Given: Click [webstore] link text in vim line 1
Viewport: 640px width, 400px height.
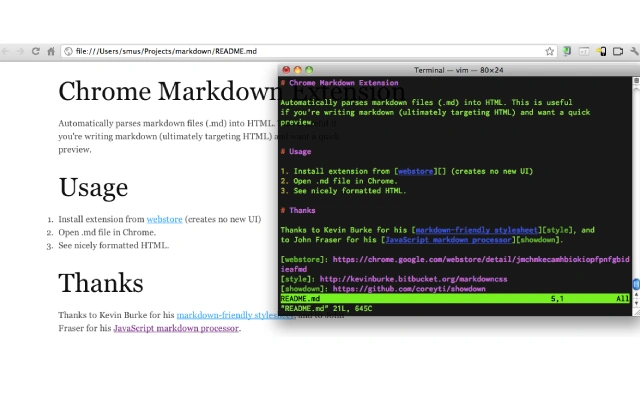Looking at the screenshot, I should tap(416, 171).
